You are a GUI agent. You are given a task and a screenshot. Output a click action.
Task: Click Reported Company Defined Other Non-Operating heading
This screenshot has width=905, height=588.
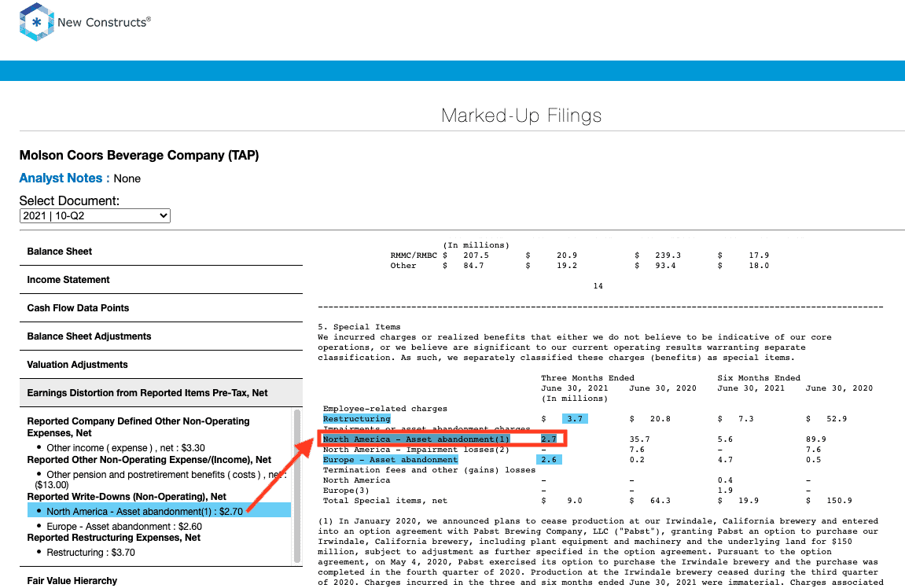click(x=138, y=427)
